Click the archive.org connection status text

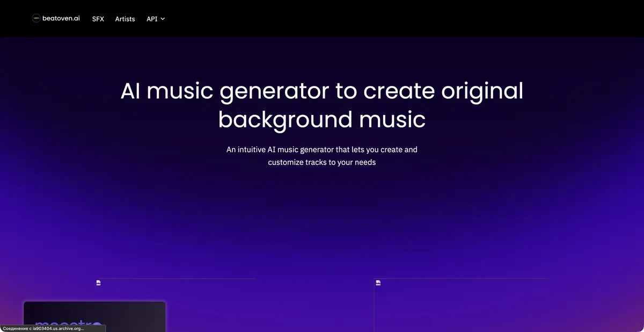[43, 328]
